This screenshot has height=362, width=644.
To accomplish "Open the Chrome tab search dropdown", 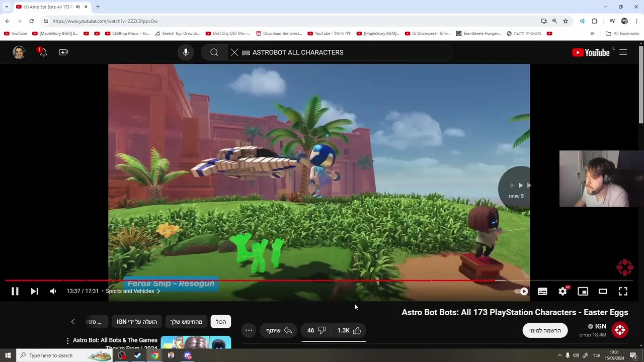I will [7, 7].
